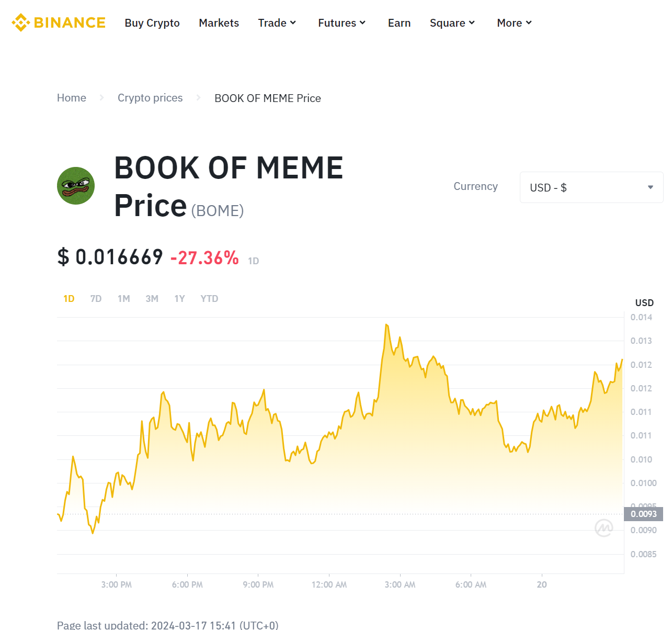Click the Binance logo
The height and width of the screenshot is (630, 672).
(x=58, y=22)
